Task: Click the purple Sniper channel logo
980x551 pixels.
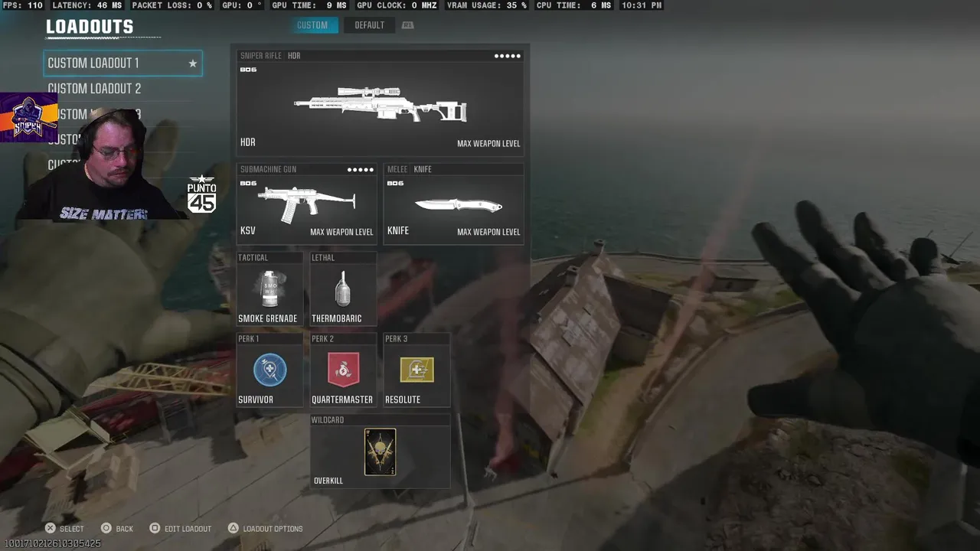Action: click(28, 117)
